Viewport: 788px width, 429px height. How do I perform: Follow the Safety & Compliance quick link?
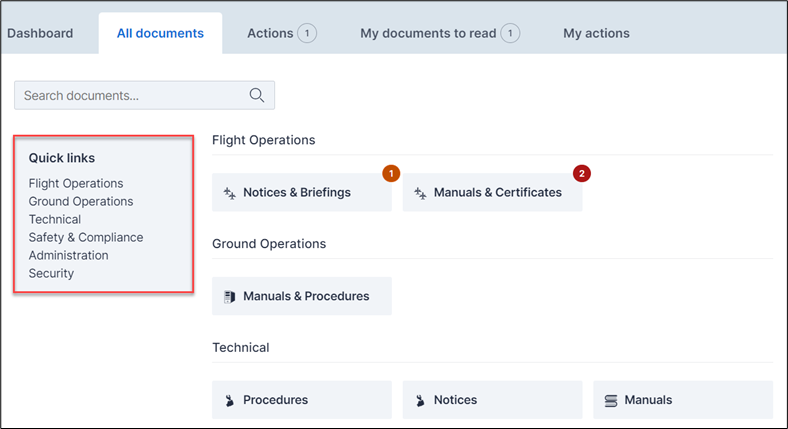click(x=86, y=238)
